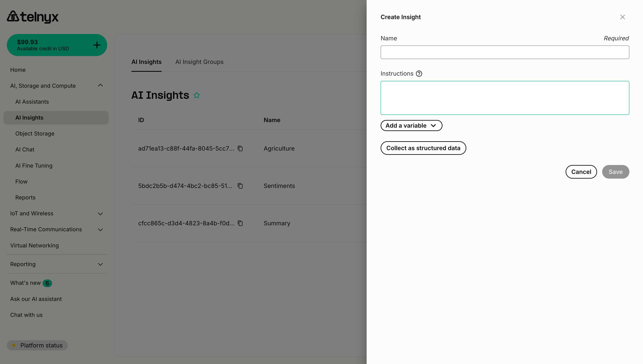Click the Telnyx logo
The height and width of the screenshot is (364, 643).
33,17
